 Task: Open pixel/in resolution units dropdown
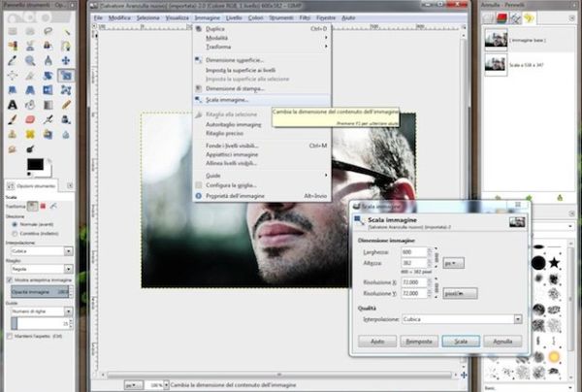[460, 294]
